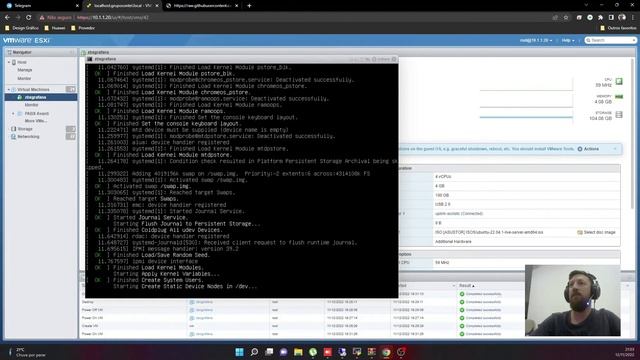Close the zbxgrafana console window

(394, 60)
